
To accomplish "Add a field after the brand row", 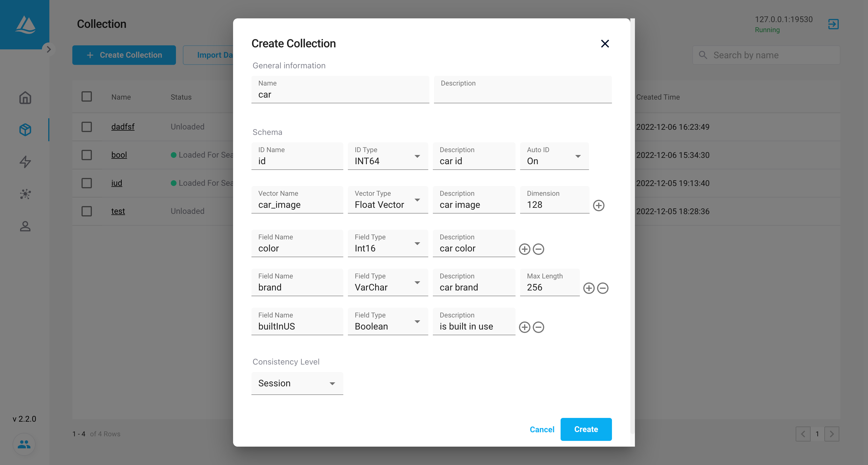I will click(x=589, y=288).
